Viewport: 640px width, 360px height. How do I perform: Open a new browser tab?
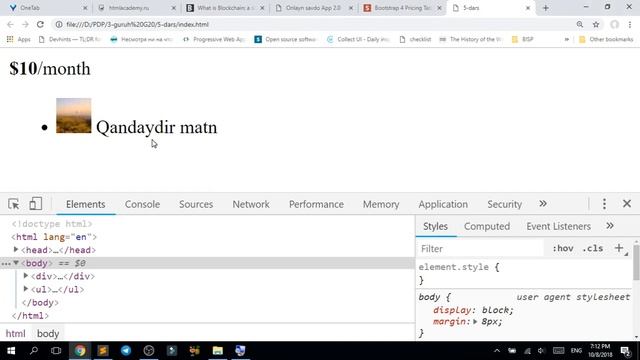[x=546, y=8]
